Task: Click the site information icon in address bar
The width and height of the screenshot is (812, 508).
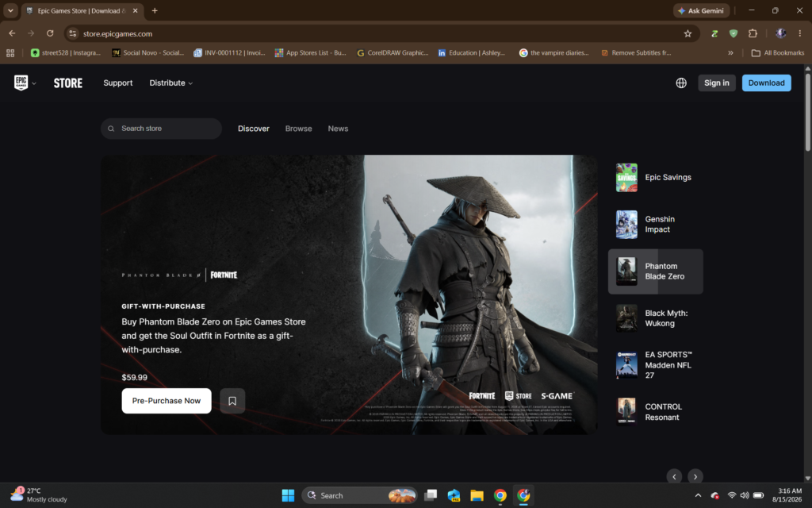Action: (x=72, y=33)
